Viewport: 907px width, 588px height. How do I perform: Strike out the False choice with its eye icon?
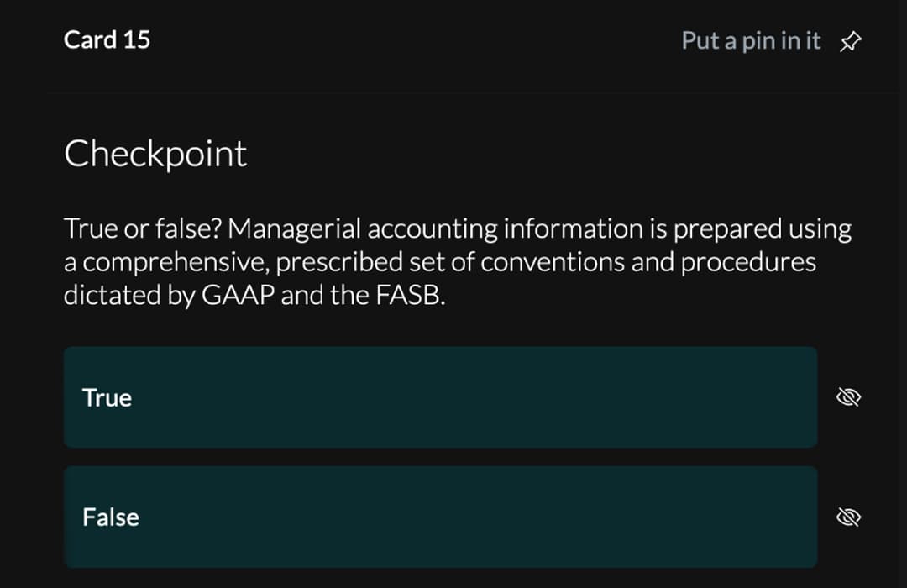(x=849, y=517)
